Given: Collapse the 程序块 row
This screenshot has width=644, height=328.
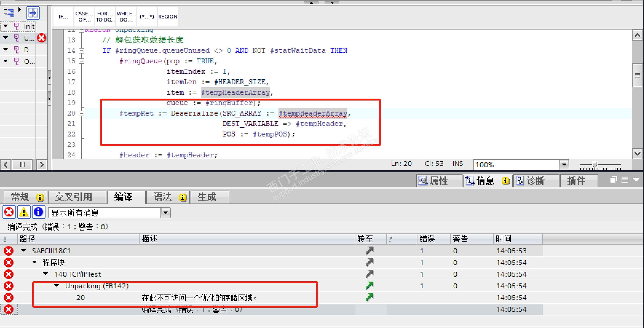Looking at the screenshot, I should (x=34, y=262).
